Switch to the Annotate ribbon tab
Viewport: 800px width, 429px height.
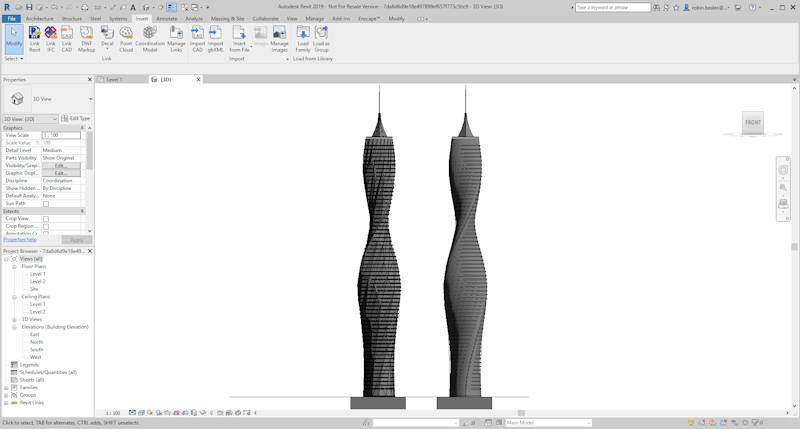(166, 18)
